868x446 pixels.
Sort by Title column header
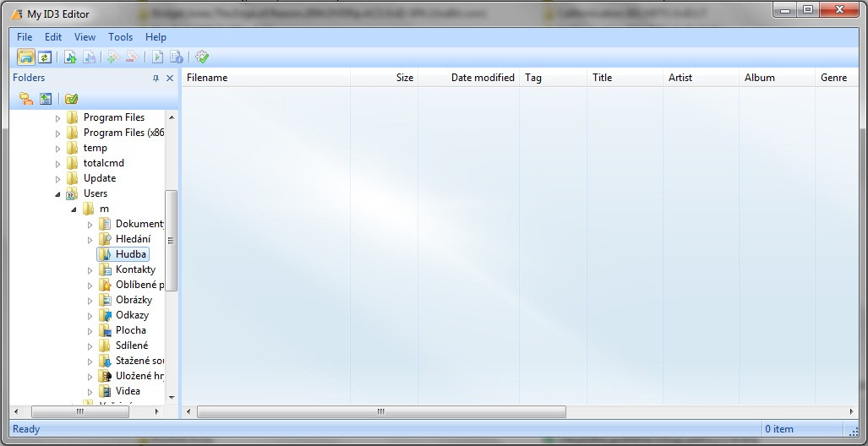(x=625, y=78)
